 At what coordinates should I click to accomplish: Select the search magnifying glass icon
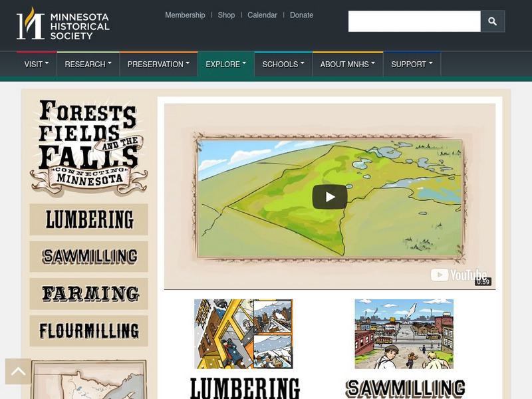pyautogui.click(x=492, y=21)
